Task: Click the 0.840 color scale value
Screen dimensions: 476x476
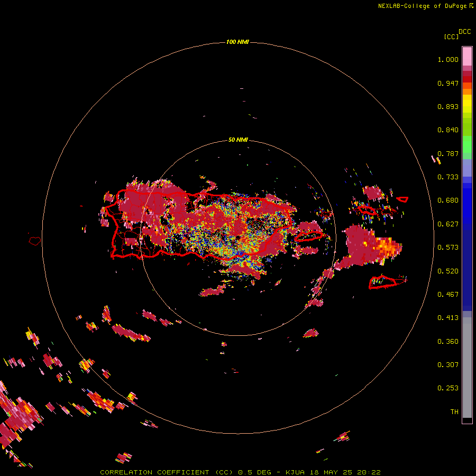Action: pyautogui.click(x=448, y=130)
